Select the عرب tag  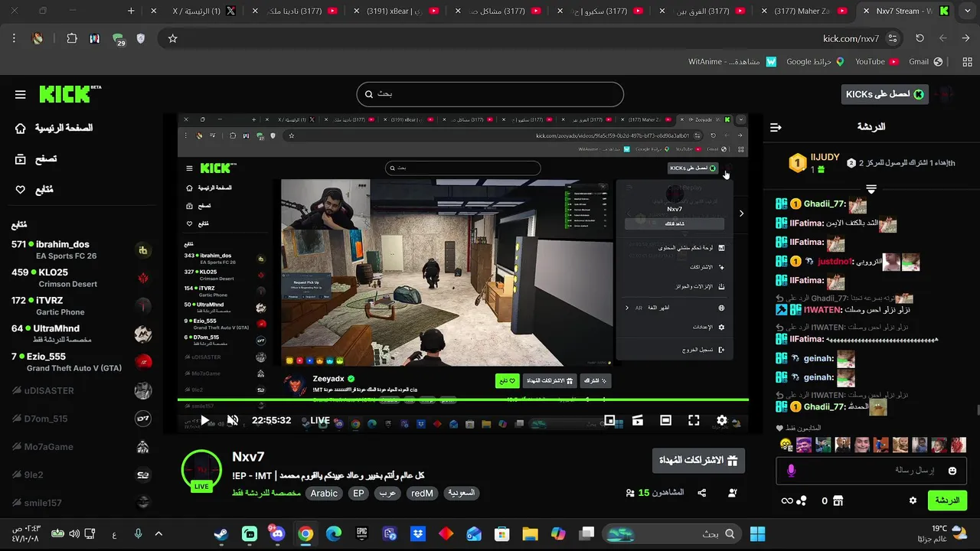pyautogui.click(x=388, y=494)
